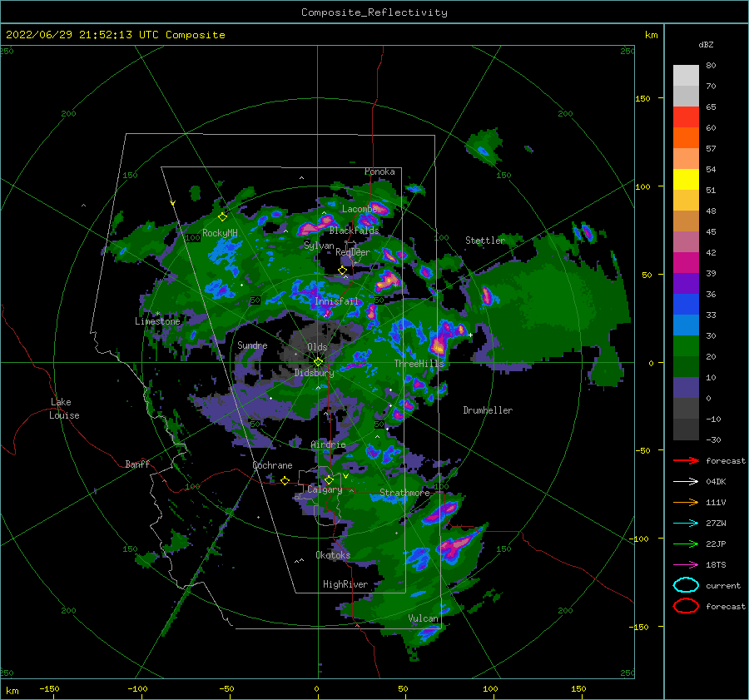Image resolution: width=749 pixels, height=700 pixels.
Task: Click the Sylvan label on the map
Action: 319,246
